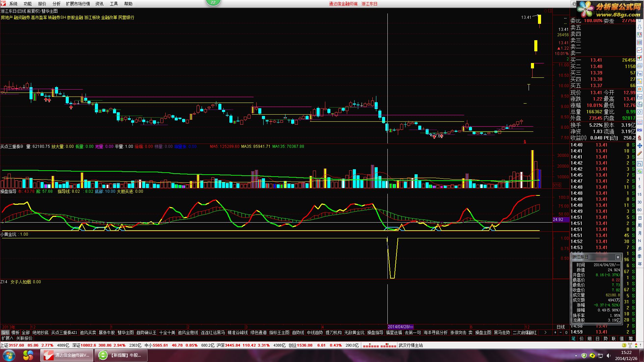Click the down-arrow icon in right toolbar
Image resolution: width=644 pixels, height=362 pixels.
(x=640, y=27)
